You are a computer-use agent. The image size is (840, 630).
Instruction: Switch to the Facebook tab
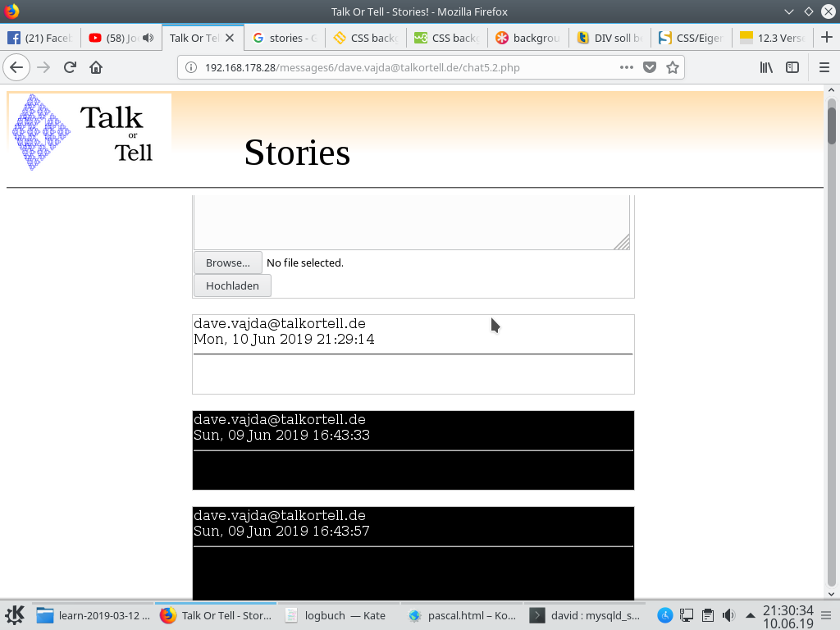coord(41,37)
